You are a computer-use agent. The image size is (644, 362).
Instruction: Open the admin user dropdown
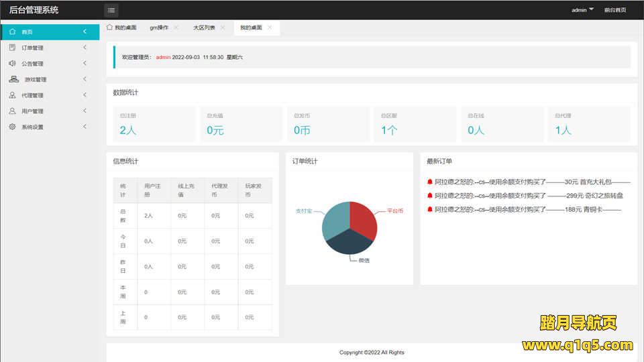click(582, 10)
